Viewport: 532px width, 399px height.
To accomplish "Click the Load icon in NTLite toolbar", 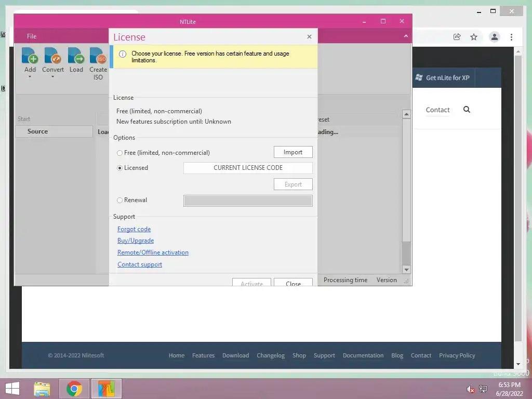I will (x=76, y=56).
